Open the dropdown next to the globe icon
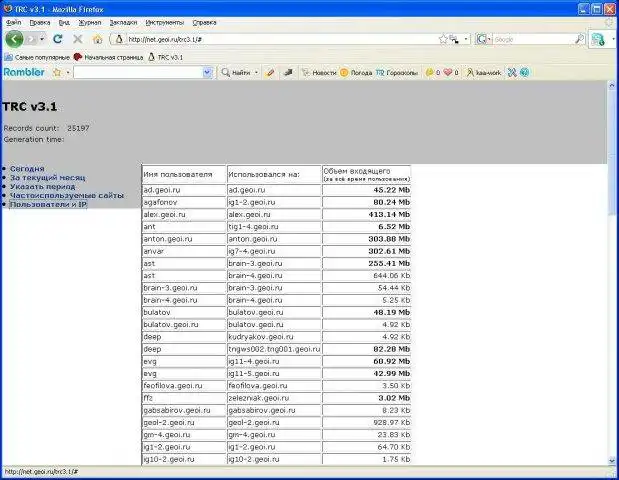Image resolution: width=619 pixels, height=480 pixels. point(613,39)
